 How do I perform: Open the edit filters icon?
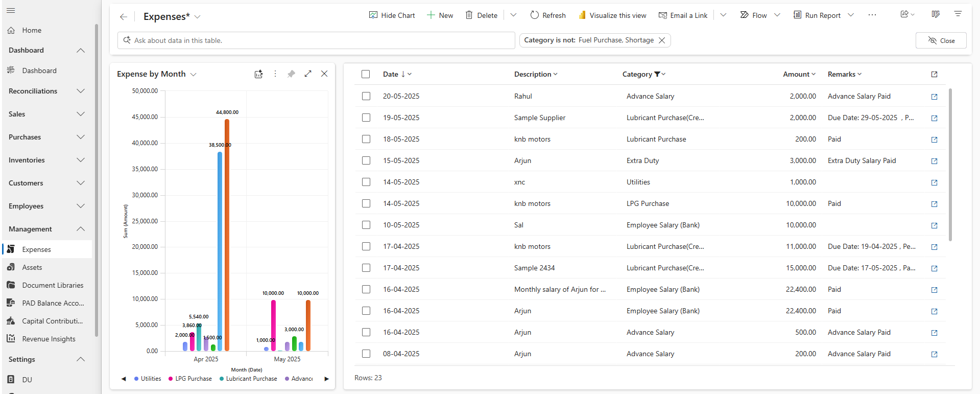pos(958,14)
